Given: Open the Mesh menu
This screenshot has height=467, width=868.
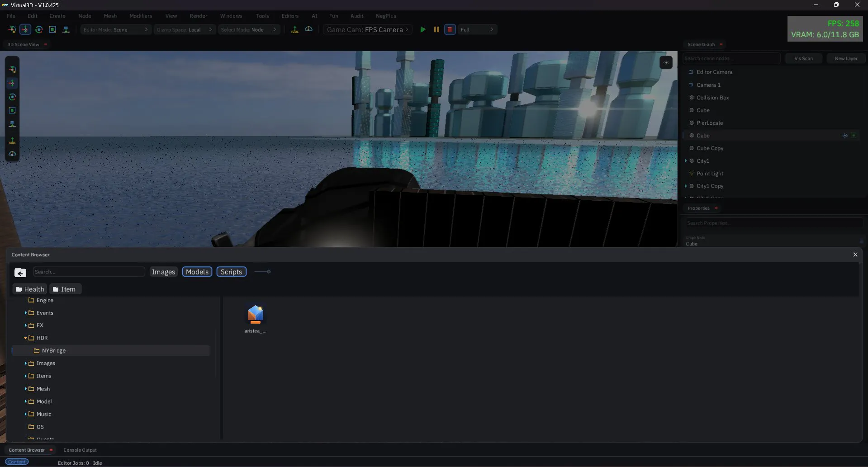Looking at the screenshot, I should pos(110,16).
